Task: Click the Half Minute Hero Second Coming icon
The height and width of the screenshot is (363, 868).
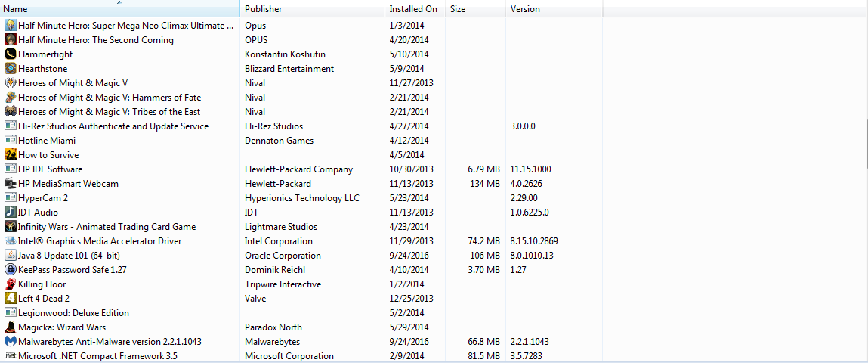Action: [x=10, y=40]
